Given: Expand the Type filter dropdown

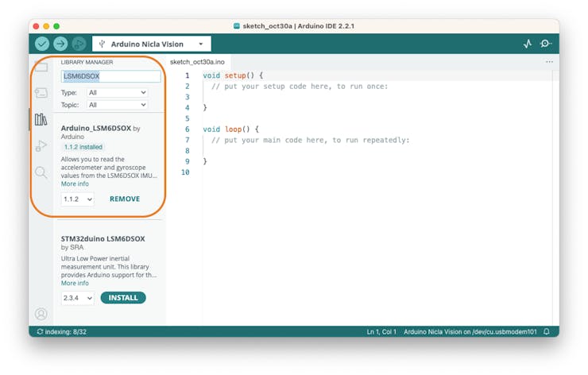Looking at the screenshot, I should (x=117, y=93).
